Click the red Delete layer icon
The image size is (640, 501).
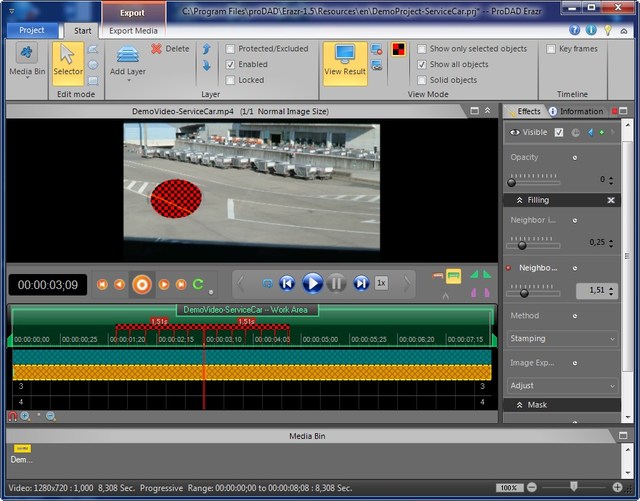(x=157, y=48)
